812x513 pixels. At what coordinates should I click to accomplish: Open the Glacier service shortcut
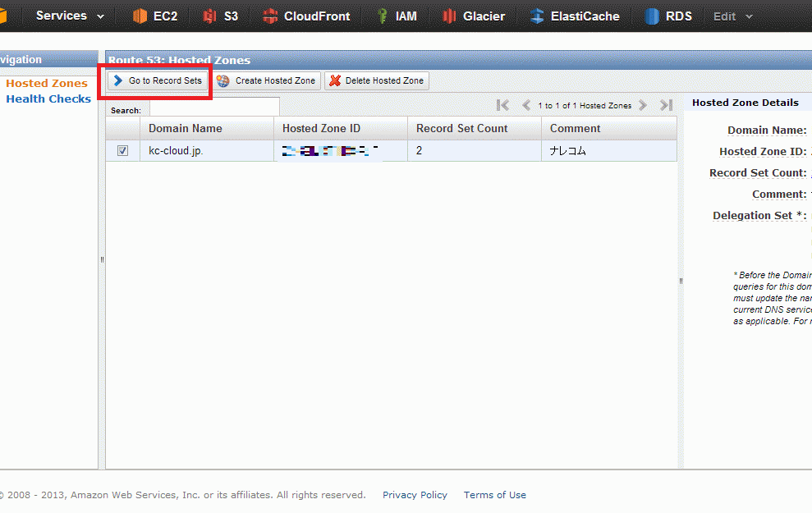[473, 16]
